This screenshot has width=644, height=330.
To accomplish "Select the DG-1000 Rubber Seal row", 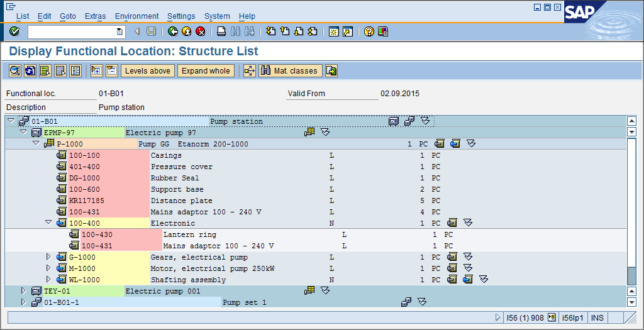I will point(316,178).
